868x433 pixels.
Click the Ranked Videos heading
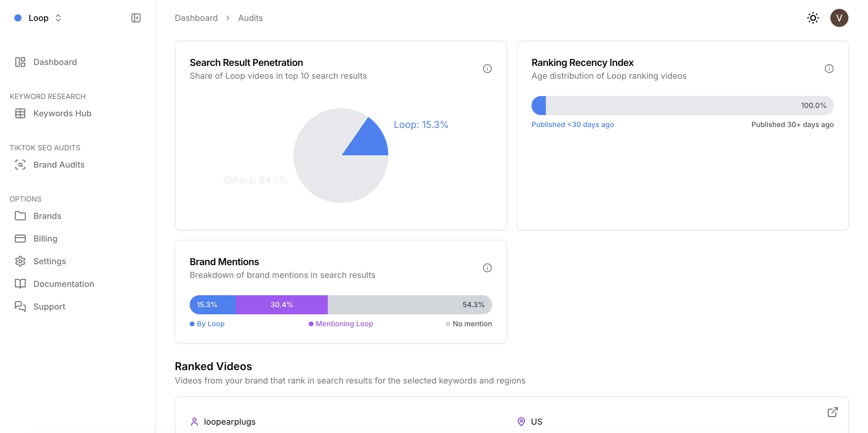[213, 366]
